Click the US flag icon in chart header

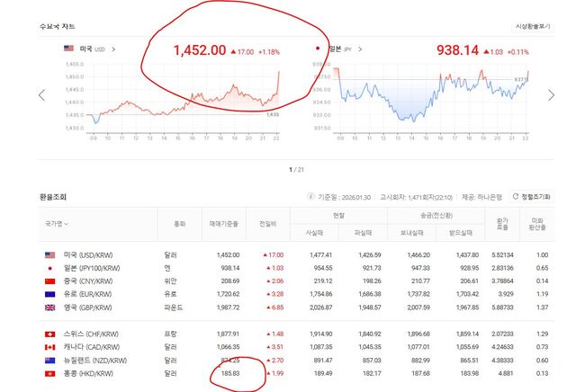(68, 49)
